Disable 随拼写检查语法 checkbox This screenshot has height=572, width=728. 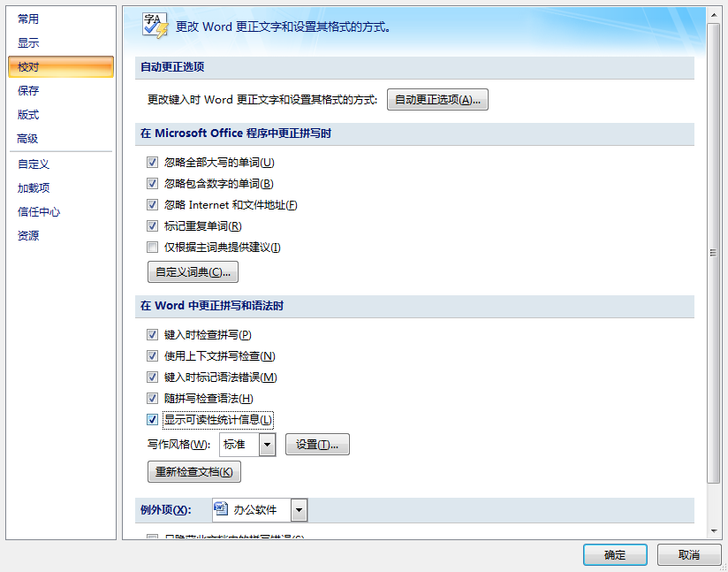[152, 398]
